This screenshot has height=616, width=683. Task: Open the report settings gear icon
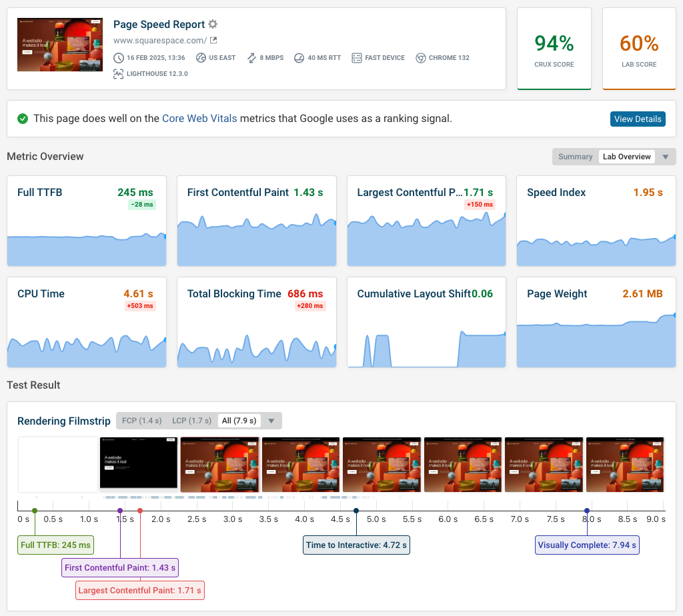(213, 24)
